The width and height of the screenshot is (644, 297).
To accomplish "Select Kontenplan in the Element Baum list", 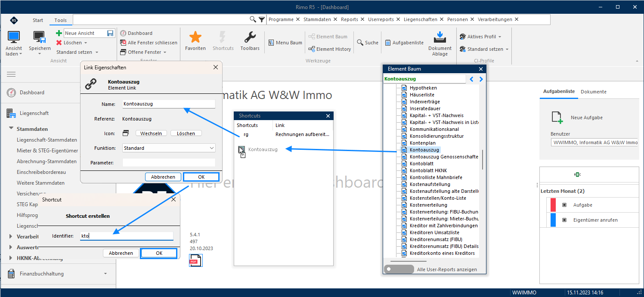I will 422,143.
